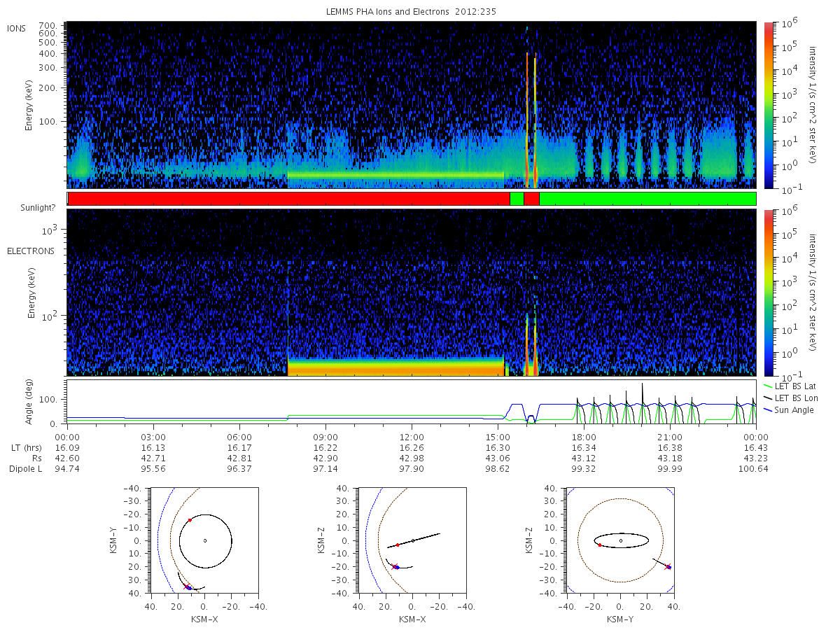Click the Dipole L row label

point(25,468)
